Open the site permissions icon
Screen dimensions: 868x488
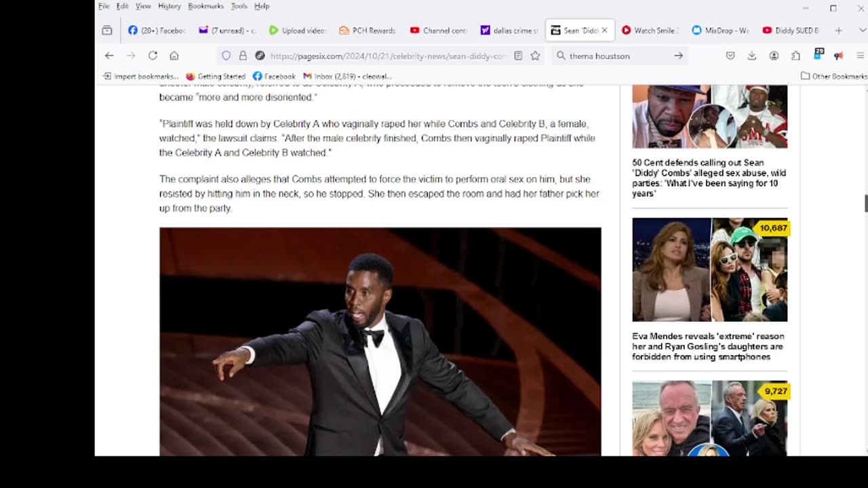point(260,56)
